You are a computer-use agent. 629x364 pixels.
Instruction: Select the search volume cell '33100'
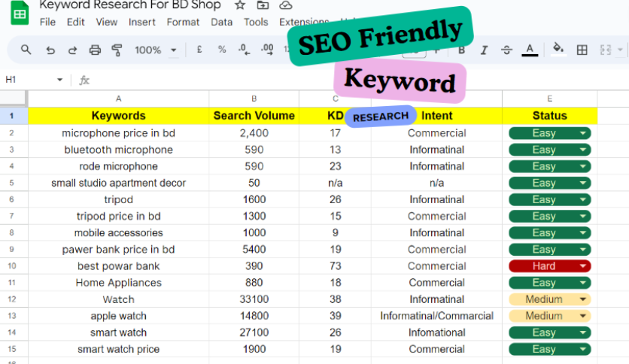click(x=254, y=299)
